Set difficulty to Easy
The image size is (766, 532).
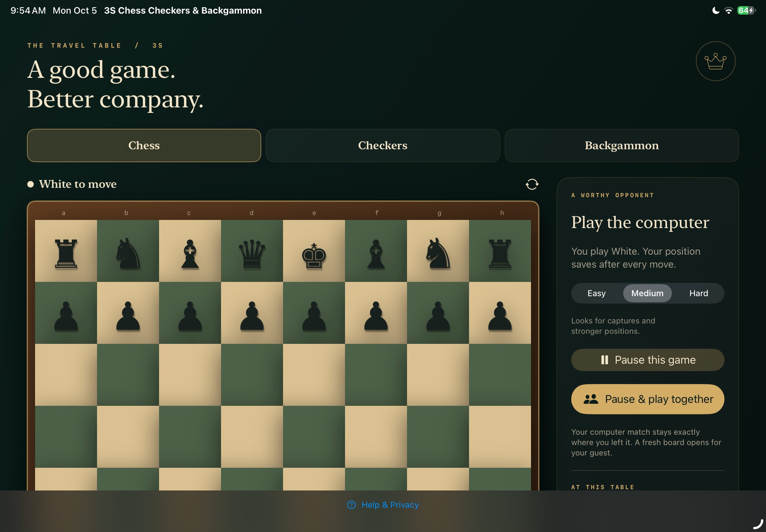coord(596,293)
